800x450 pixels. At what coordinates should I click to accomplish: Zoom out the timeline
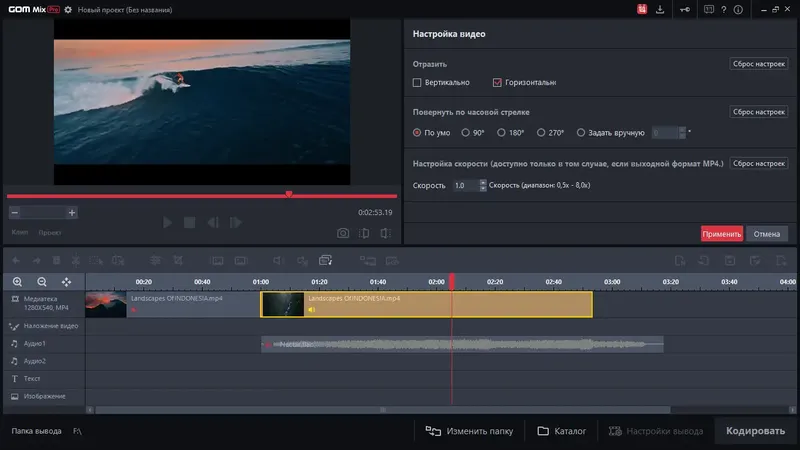(42, 282)
